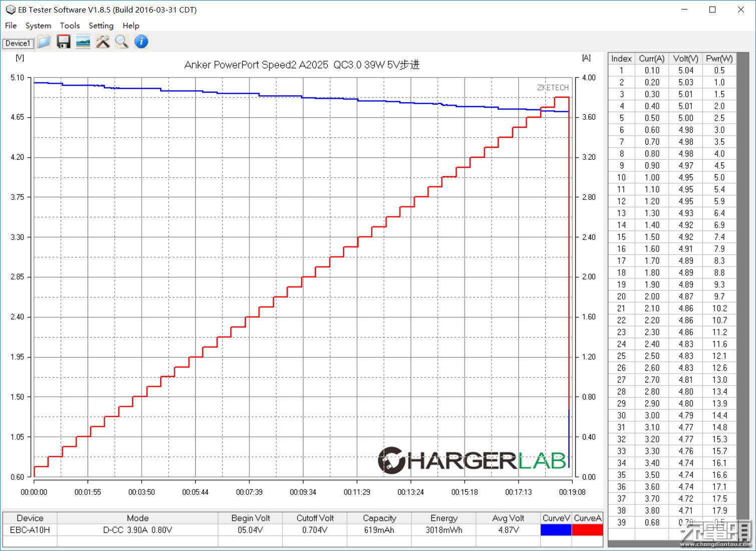Viewport: 756px width, 551px height.
Task: Click the open file folder toolbar icon
Action: (44, 42)
